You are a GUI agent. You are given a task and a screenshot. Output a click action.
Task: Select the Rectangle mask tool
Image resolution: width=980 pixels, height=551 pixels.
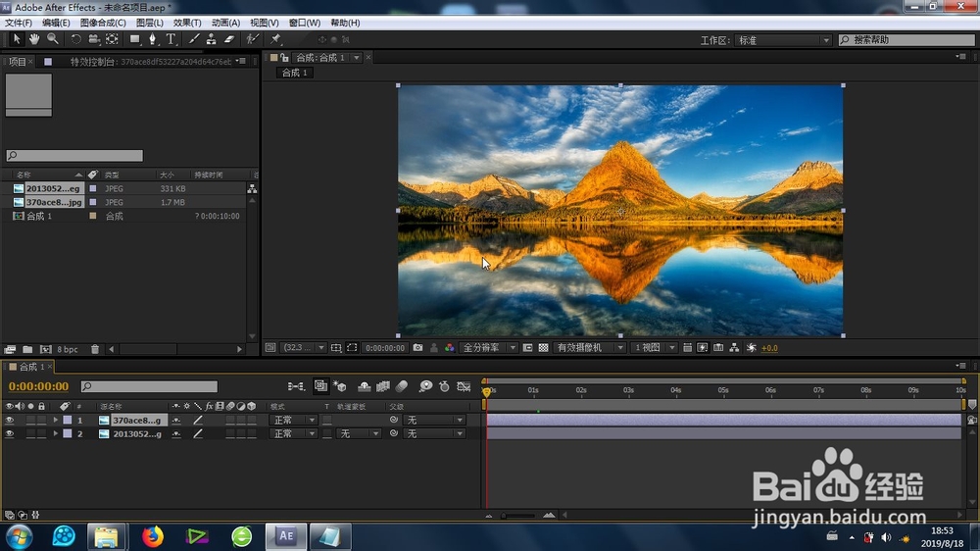click(134, 39)
